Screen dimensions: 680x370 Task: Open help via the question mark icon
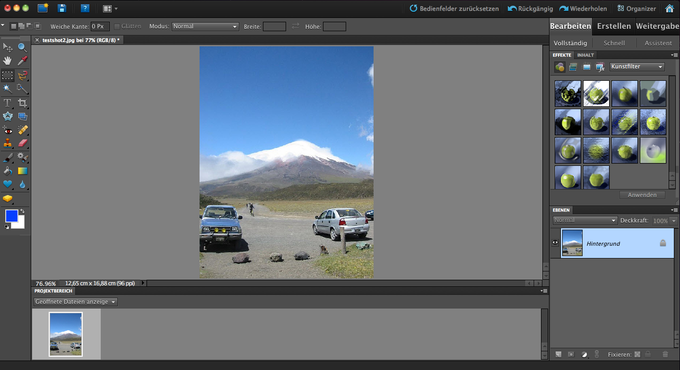pos(85,8)
